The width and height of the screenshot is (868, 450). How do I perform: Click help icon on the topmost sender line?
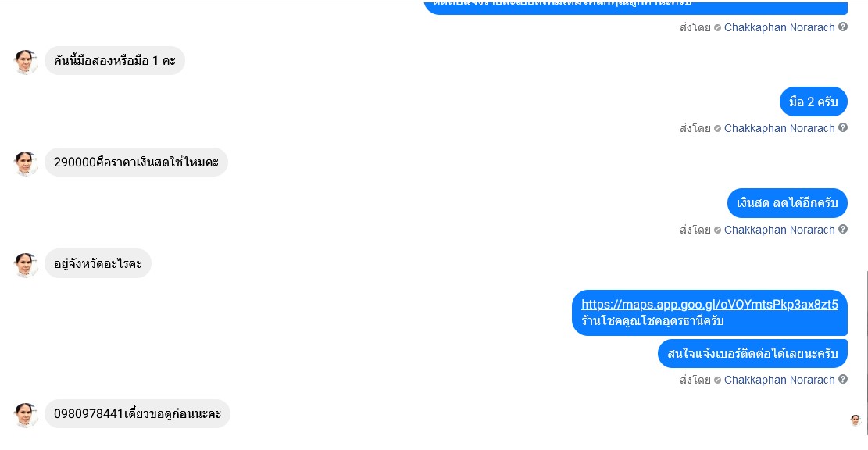[842, 27]
